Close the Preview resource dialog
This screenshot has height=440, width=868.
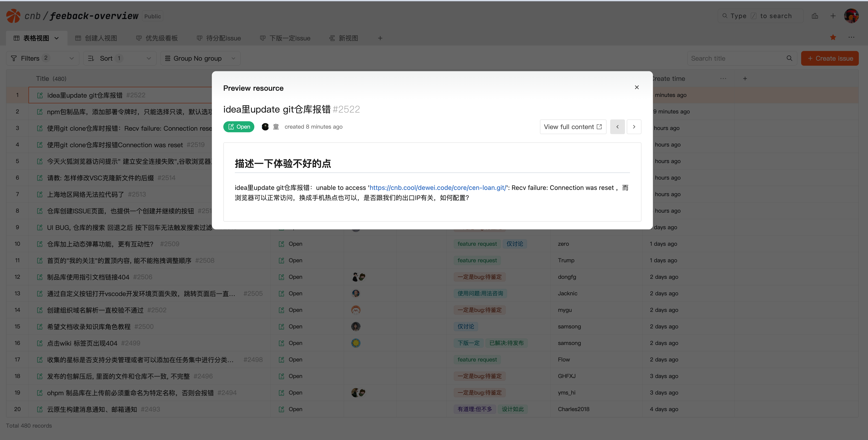[x=636, y=87]
